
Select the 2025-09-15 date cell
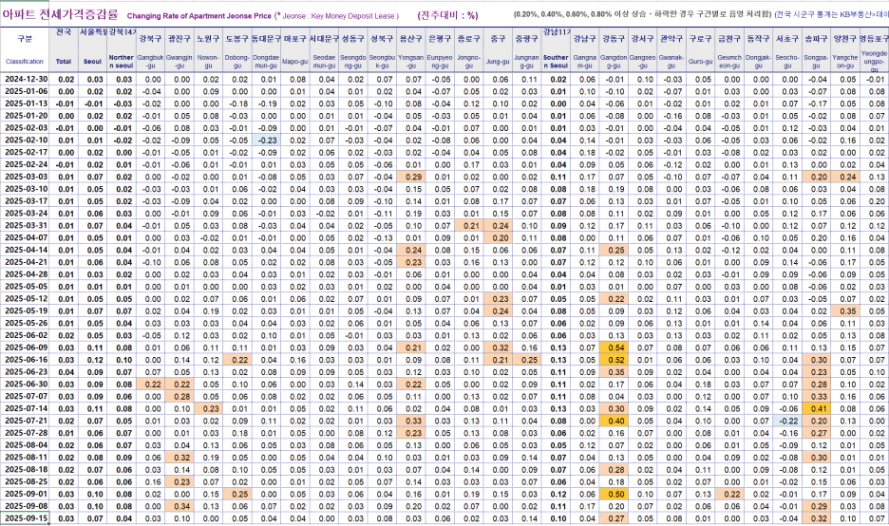pos(25,518)
